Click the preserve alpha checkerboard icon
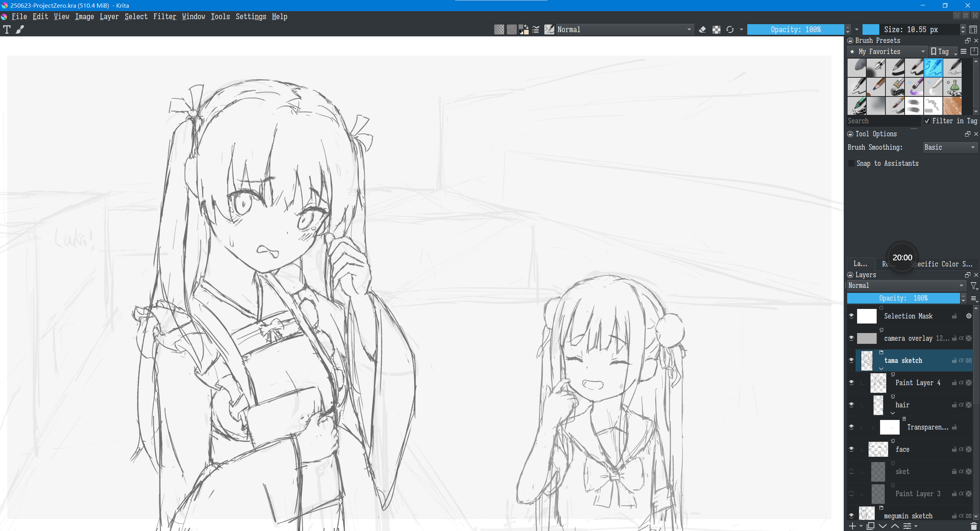The height and width of the screenshot is (531, 980). (716, 29)
